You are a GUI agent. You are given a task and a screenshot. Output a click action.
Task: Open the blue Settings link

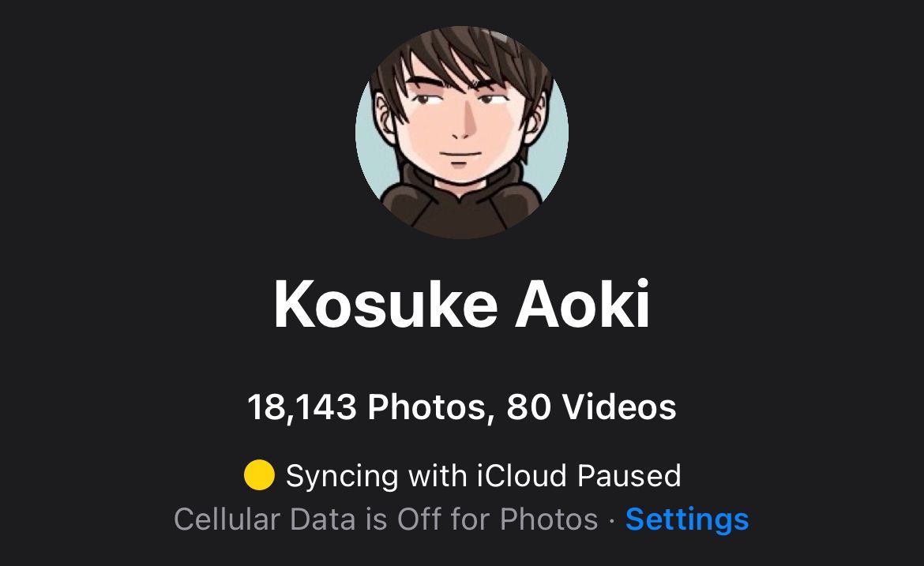coord(687,519)
